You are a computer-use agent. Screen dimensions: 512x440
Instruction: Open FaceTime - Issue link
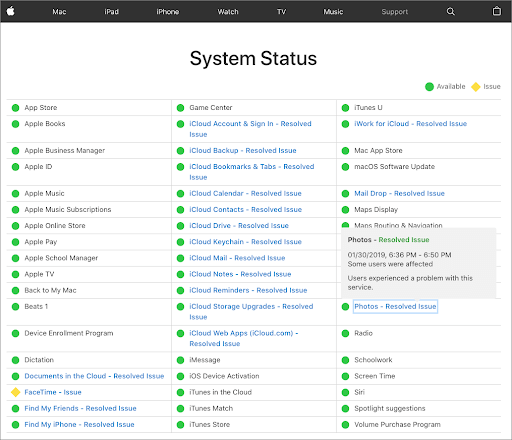point(53,392)
